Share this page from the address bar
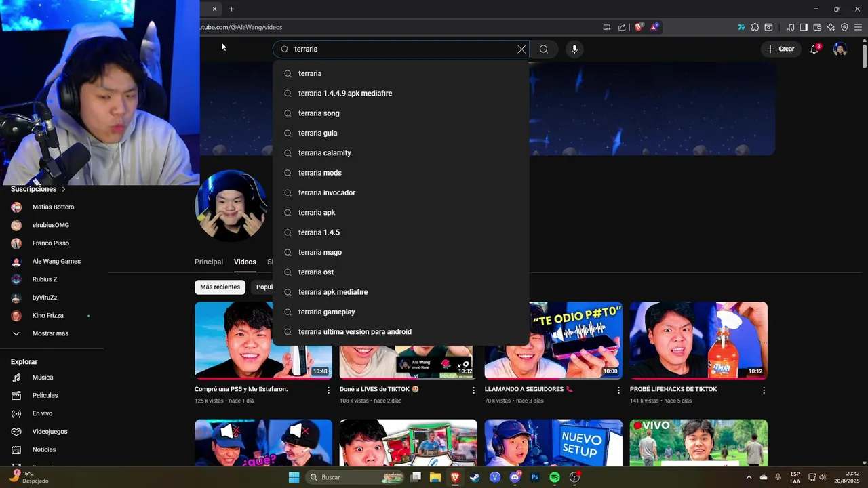Viewport: 868px width, 488px height. tap(622, 27)
